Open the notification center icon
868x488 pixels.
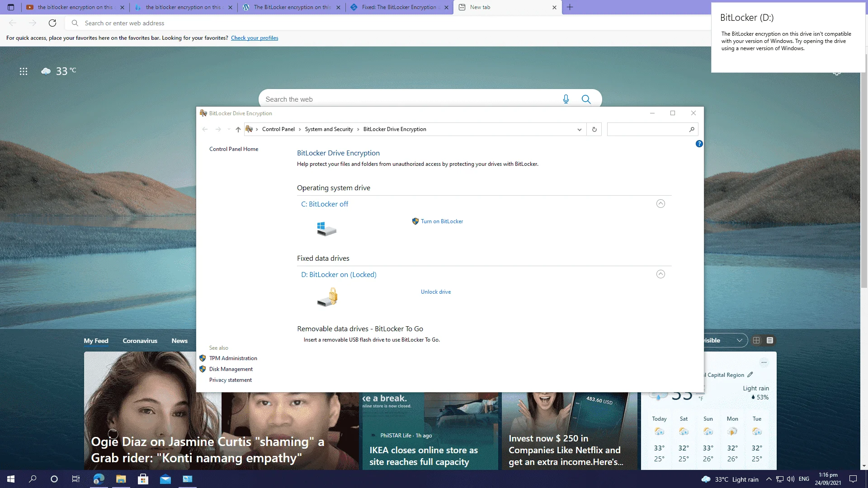point(853,479)
